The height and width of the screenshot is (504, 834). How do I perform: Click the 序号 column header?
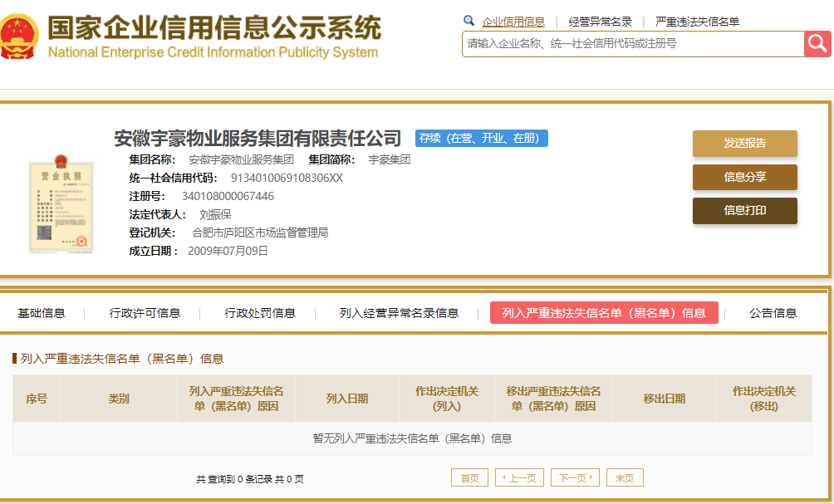pos(37,399)
